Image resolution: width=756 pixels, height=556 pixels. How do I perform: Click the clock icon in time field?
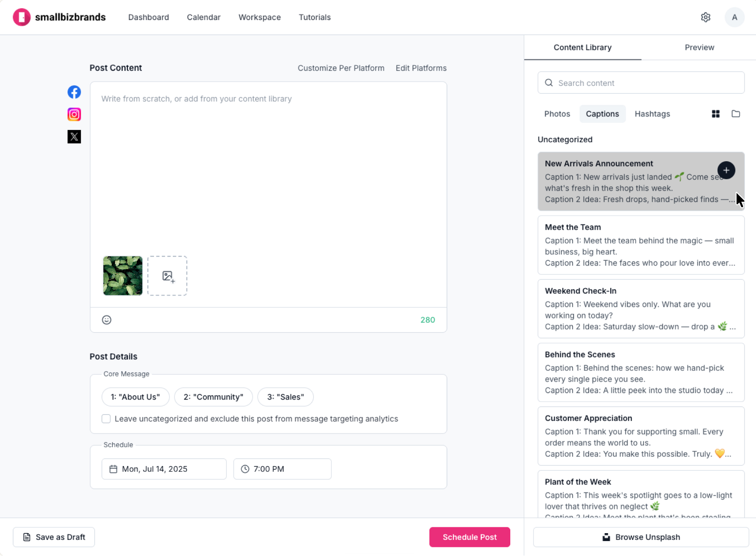pyautogui.click(x=245, y=469)
